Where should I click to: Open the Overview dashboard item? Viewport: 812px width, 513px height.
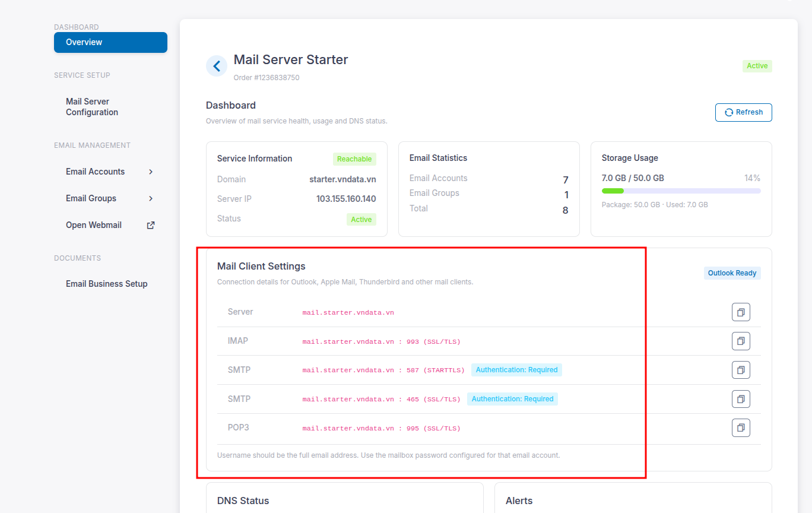[x=110, y=42]
